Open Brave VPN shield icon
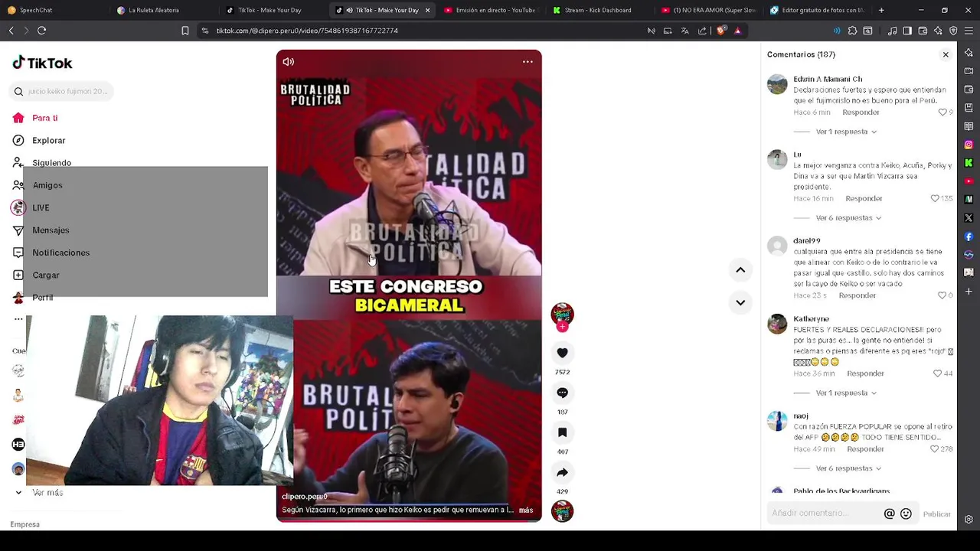The width and height of the screenshot is (980, 551). (x=953, y=31)
